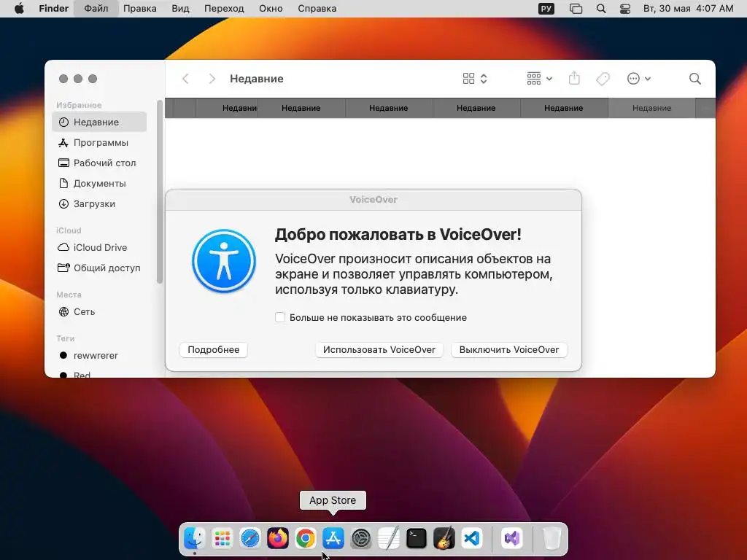Open the Справка menu

tap(317, 9)
